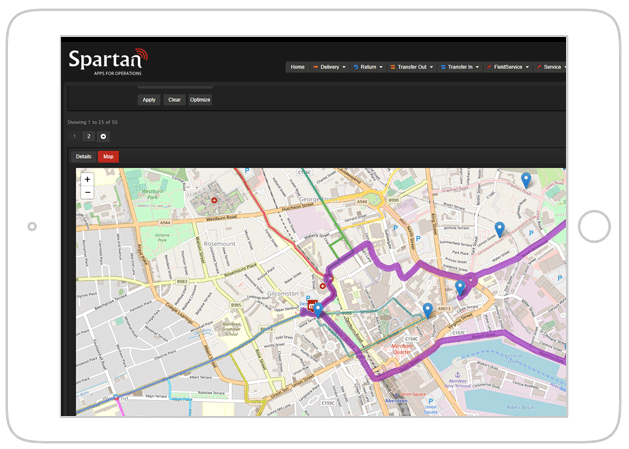Viewport: 629px width, 449px height.
Task: Select the blue pin next to the red bus icon
Action: [318, 310]
